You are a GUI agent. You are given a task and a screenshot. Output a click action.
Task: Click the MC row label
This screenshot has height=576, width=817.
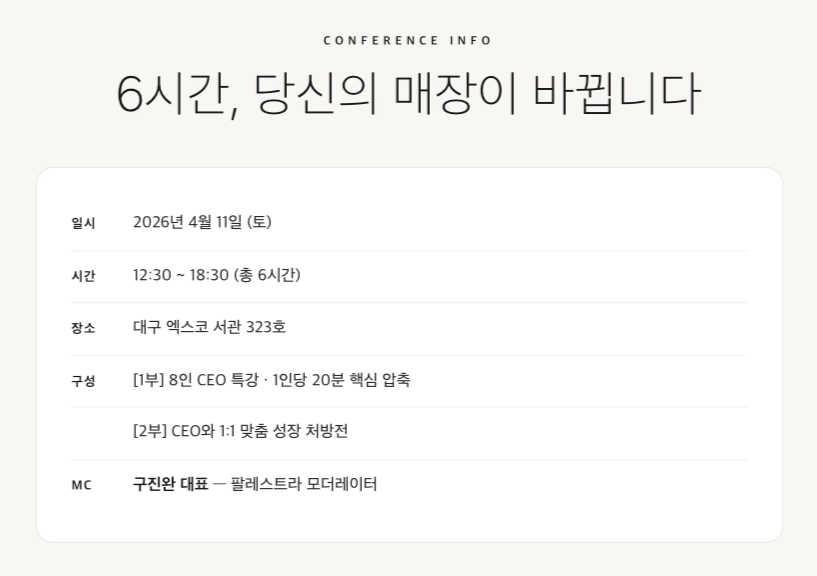click(x=81, y=485)
